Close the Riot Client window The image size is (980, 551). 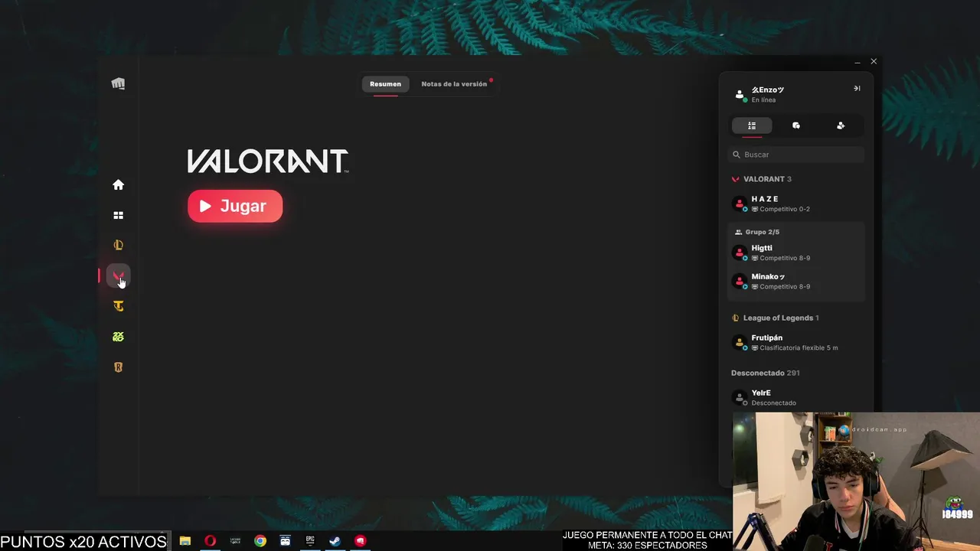tap(874, 61)
